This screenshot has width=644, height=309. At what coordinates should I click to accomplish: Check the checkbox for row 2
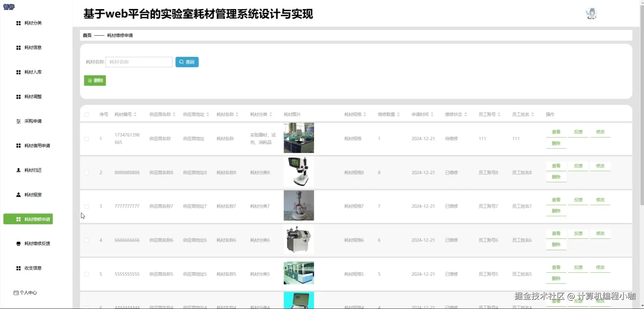point(87,173)
